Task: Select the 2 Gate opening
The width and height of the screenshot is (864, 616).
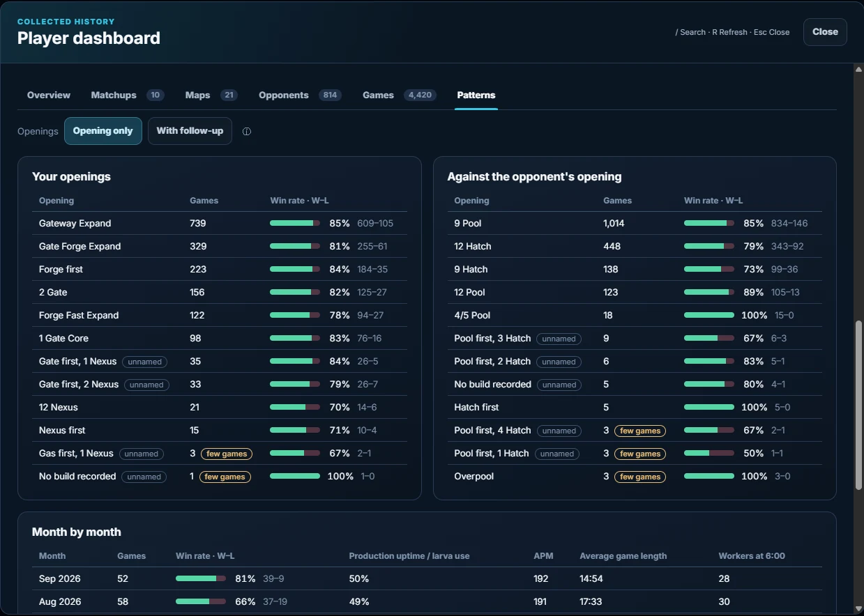Action: click(220, 293)
